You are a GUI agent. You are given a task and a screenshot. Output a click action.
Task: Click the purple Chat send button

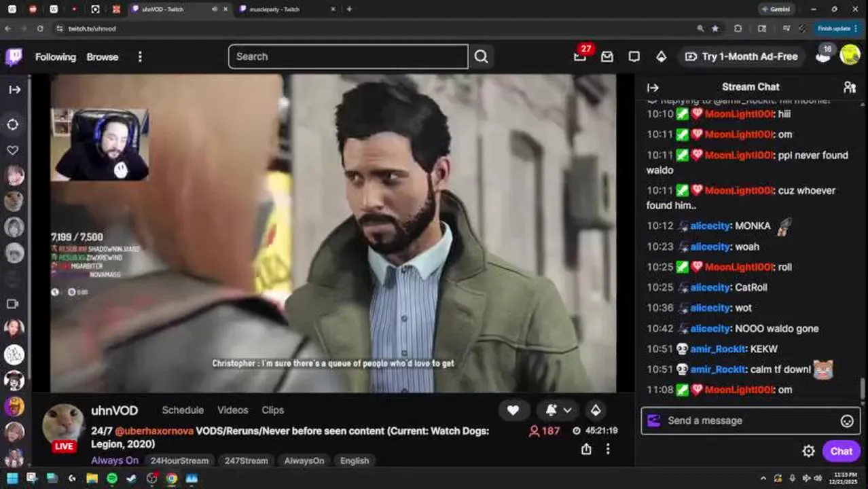(841, 452)
